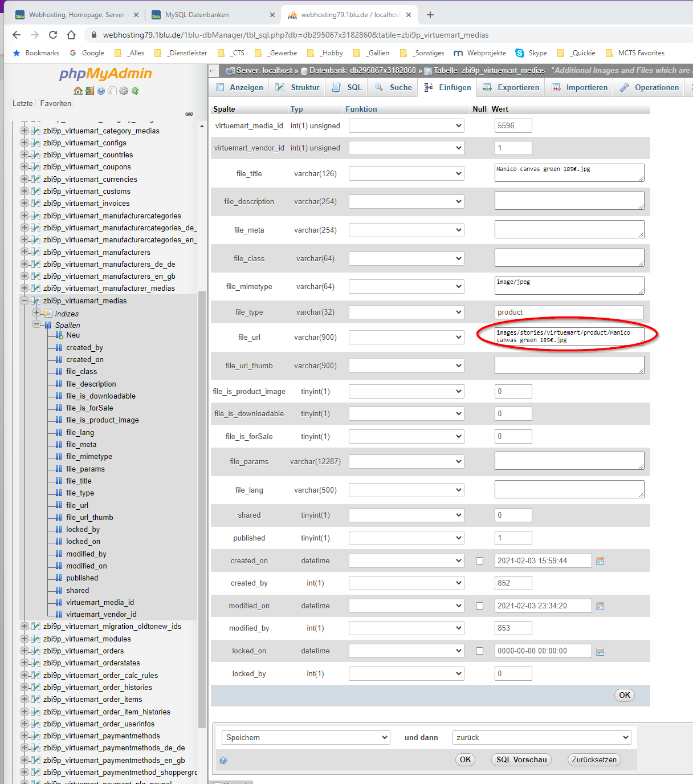Open the phpMyAdmin documentation help icon

(101, 91)
